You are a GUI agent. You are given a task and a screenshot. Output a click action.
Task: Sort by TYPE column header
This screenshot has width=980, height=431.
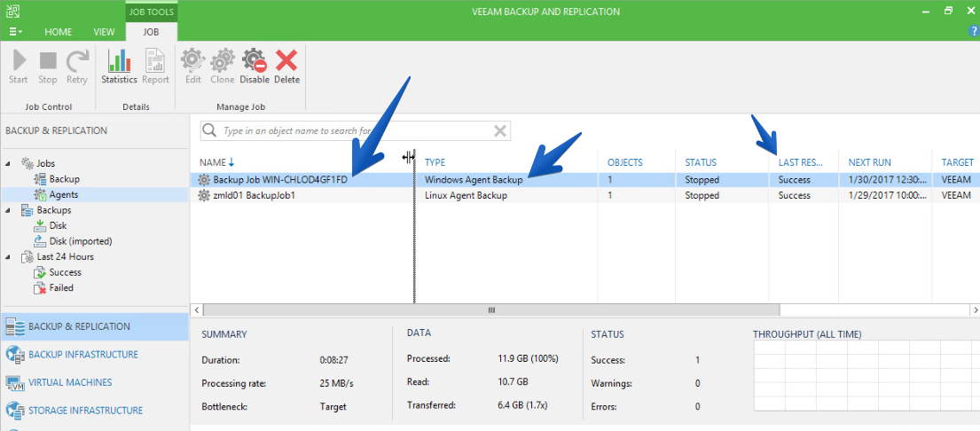435,162
